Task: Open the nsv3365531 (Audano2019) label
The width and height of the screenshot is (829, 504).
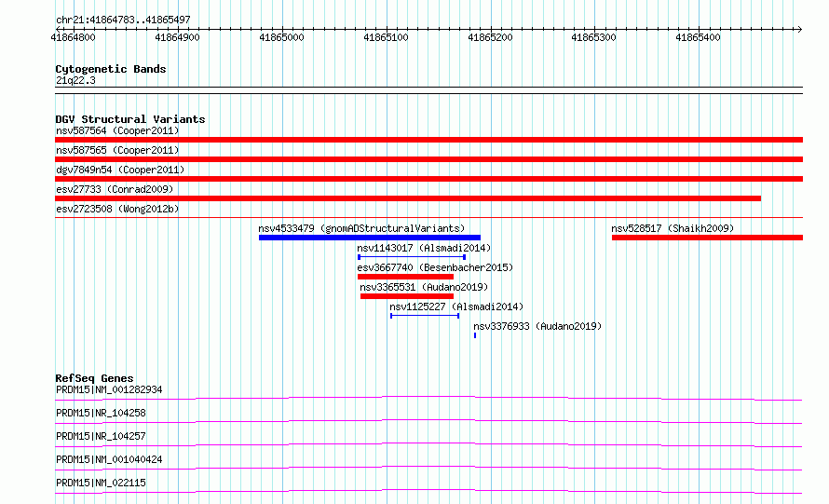Action: (x=424, y=287)
